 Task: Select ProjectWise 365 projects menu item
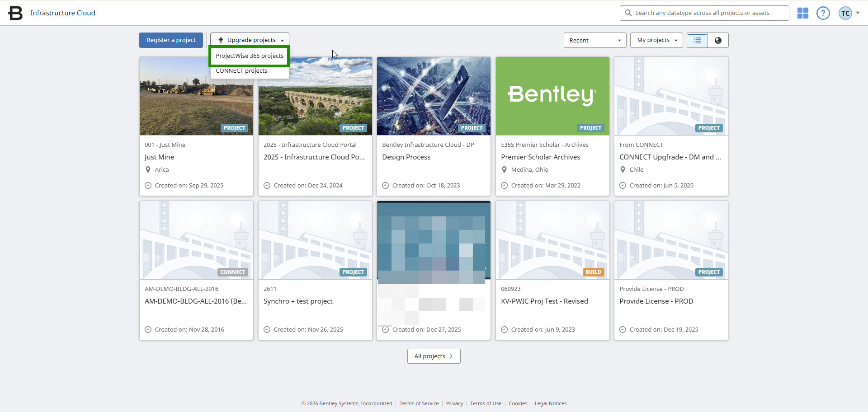250,56
